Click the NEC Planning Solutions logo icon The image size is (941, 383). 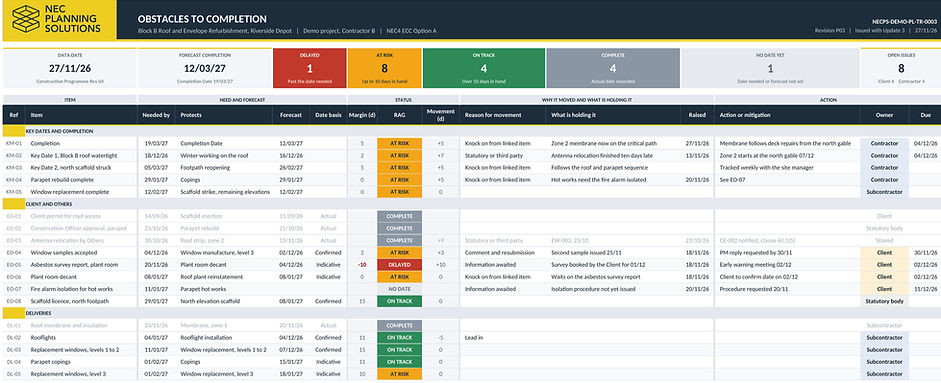coord(25,19)
